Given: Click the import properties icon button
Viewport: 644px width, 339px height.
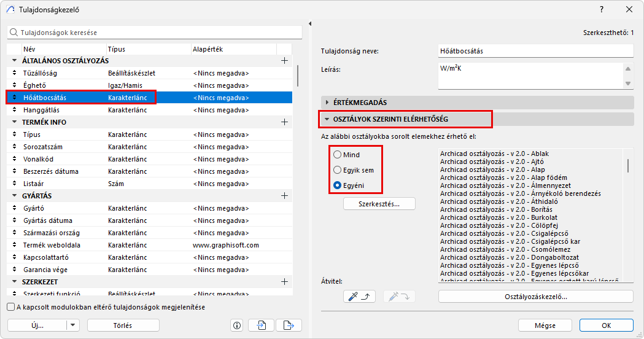Looking at the screenshot, I should pyautogui.click(x=261, y=325).
